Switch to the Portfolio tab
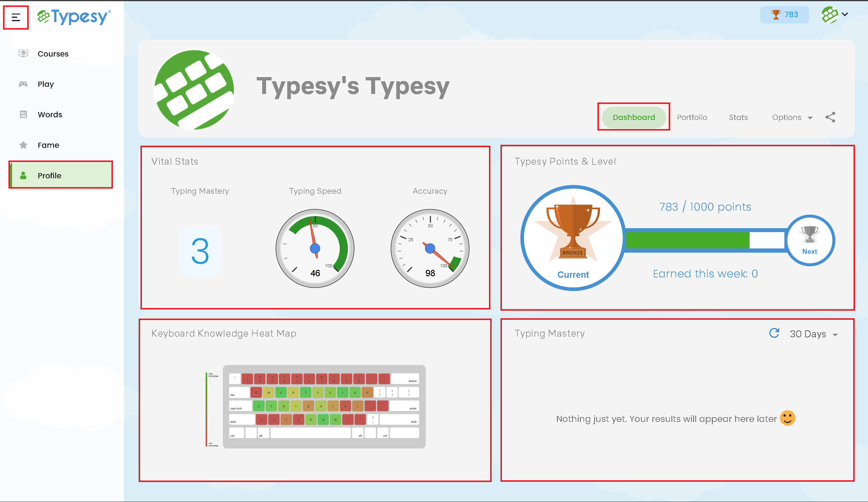 click(x=692, y=117)
